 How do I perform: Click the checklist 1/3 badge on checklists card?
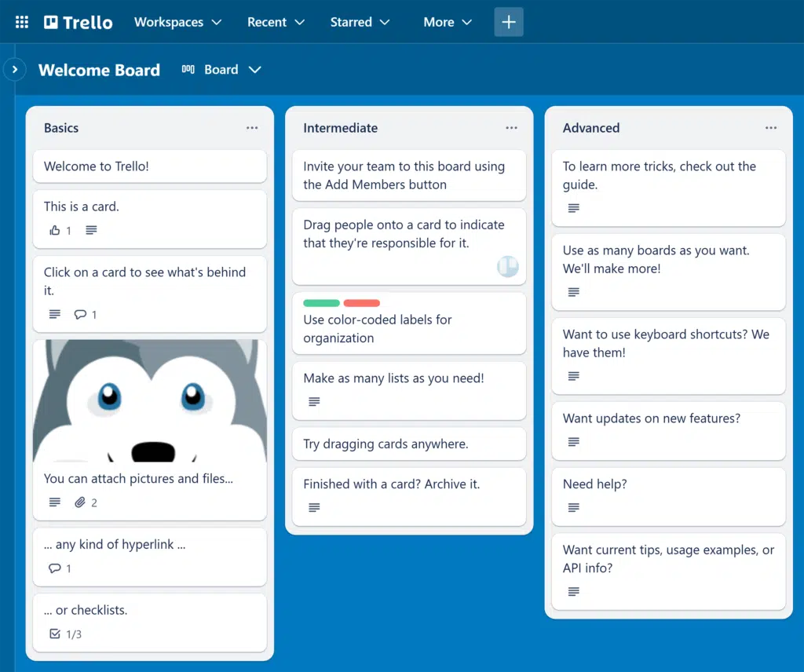pyautogui.click(x=66, y=634)
